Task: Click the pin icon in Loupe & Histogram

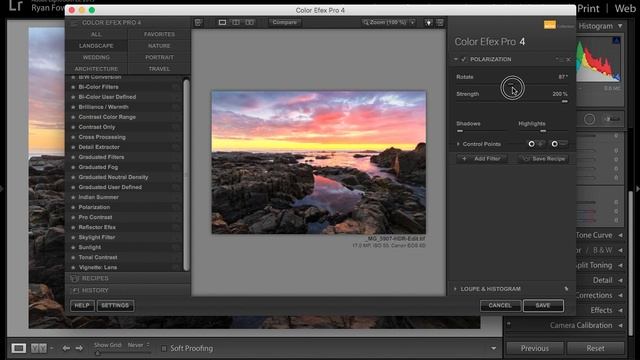Action: (x=566, y=289)
